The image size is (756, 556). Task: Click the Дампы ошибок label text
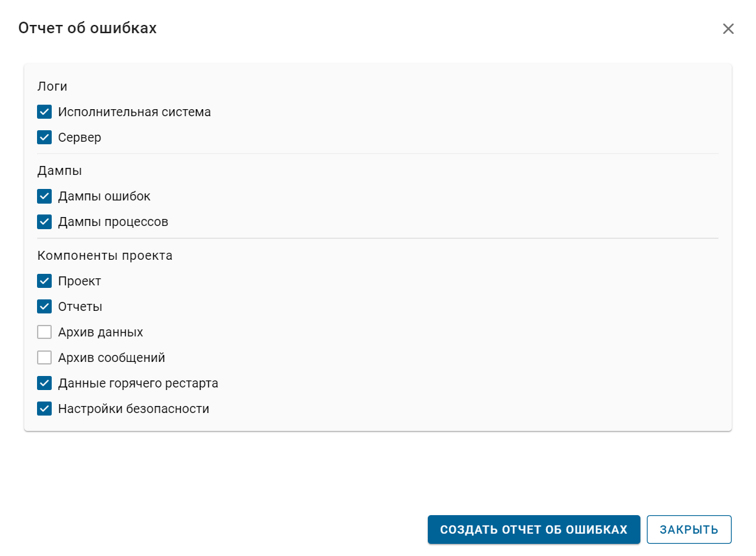(104, 197)
